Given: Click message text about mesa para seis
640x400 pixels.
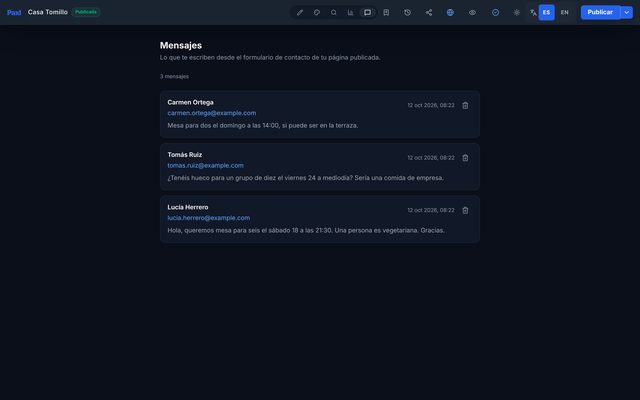Looking at the screenshot, I should pyautogui.click(x=306, y=230).
